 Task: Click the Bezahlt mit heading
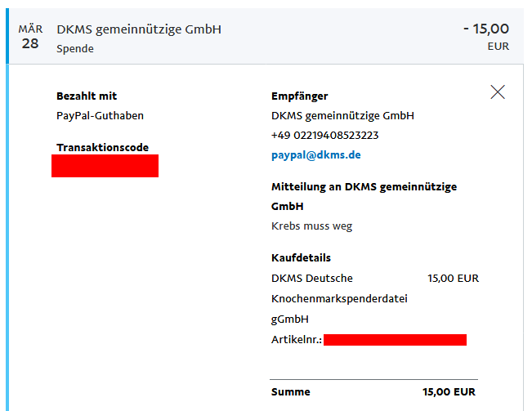pos(87,96)
